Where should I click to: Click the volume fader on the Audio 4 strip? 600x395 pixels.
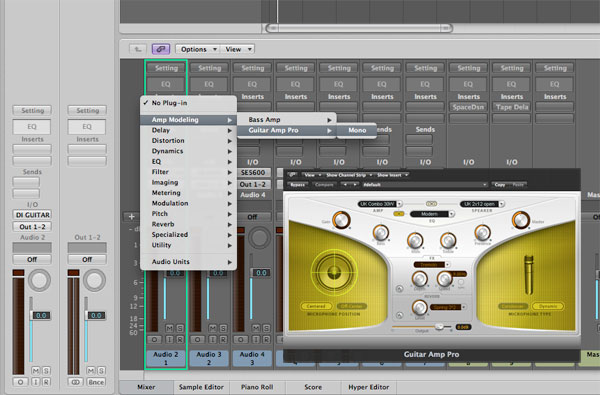point(252,273)
